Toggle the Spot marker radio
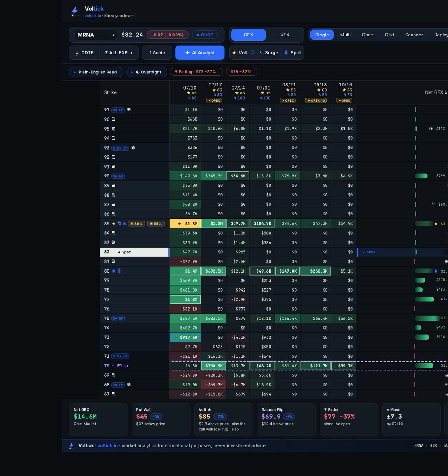 pyautogui.click(x=293, y=53)
